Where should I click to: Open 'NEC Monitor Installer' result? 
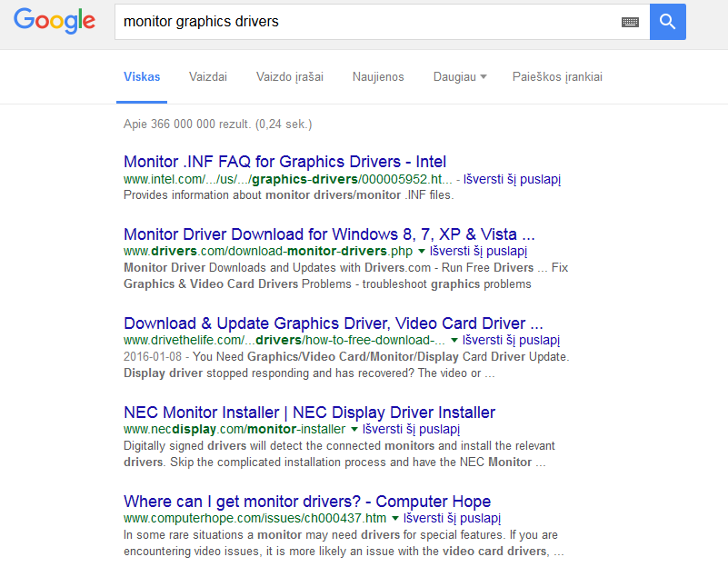click(x=309, y=412)
